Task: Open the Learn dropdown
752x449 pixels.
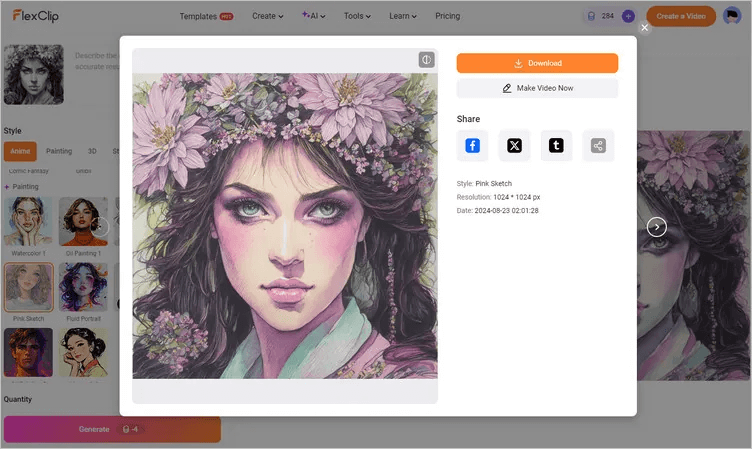Action: tap(403, 16)
